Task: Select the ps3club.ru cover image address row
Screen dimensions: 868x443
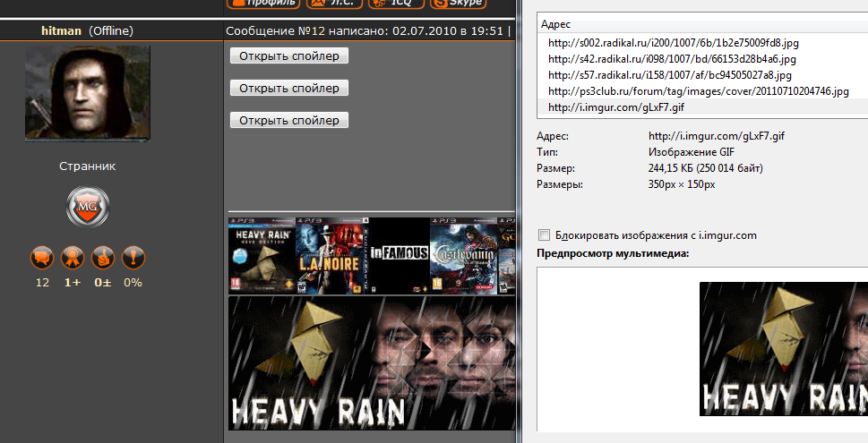Action: pos(702,90)
